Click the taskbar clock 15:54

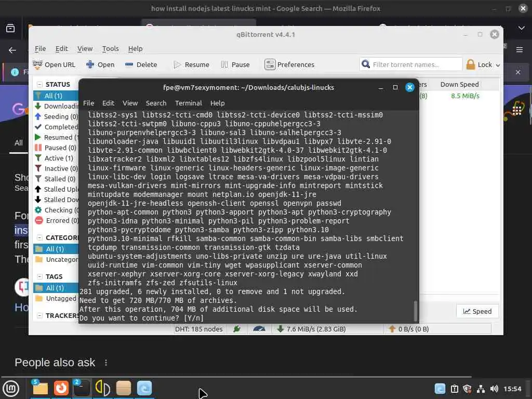tap(512, 389)
